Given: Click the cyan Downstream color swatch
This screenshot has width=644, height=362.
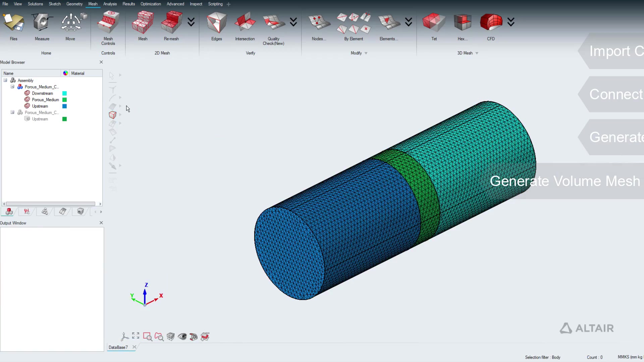Looking at the screenshot, I should coord(64,94).
